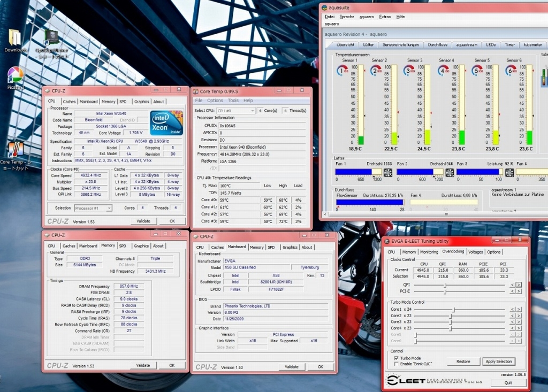The width and height of the screenshot is (548, 392).
Task: Open the Monitoring tab in E-LEET
Action: click(x=429, y=252)
